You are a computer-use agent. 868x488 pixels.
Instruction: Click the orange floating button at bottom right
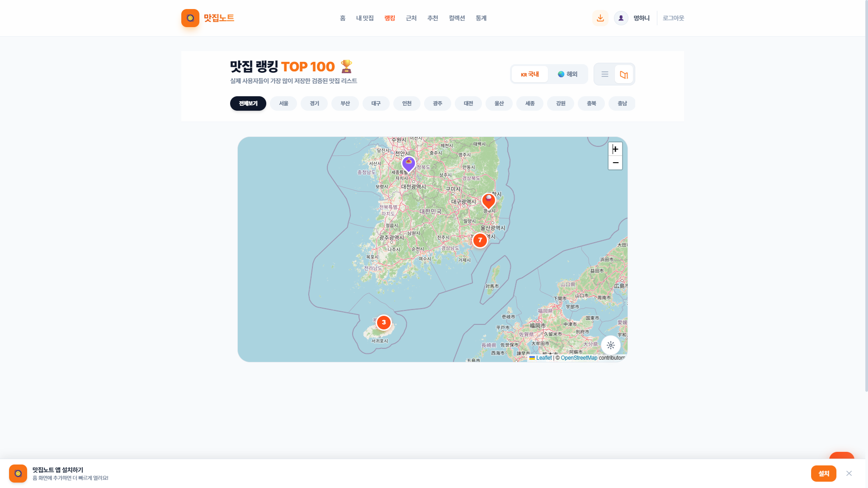point(842,455)
